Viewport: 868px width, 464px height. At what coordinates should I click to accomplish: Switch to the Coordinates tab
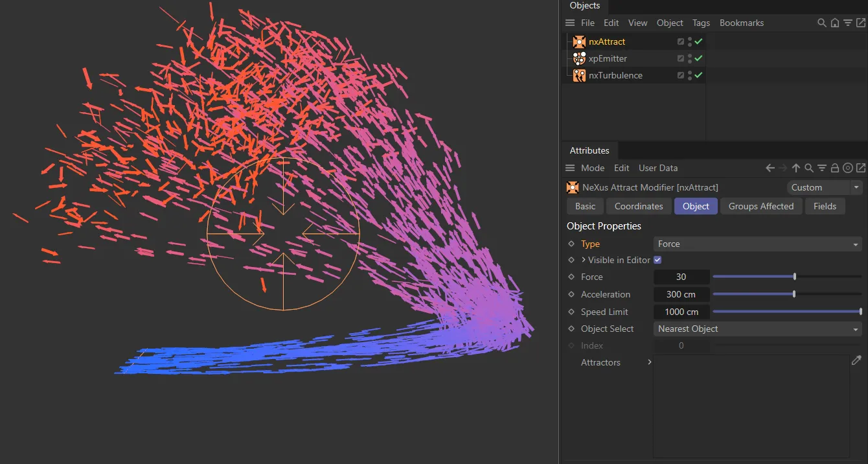pyautogui.click(x=638, y=206)
